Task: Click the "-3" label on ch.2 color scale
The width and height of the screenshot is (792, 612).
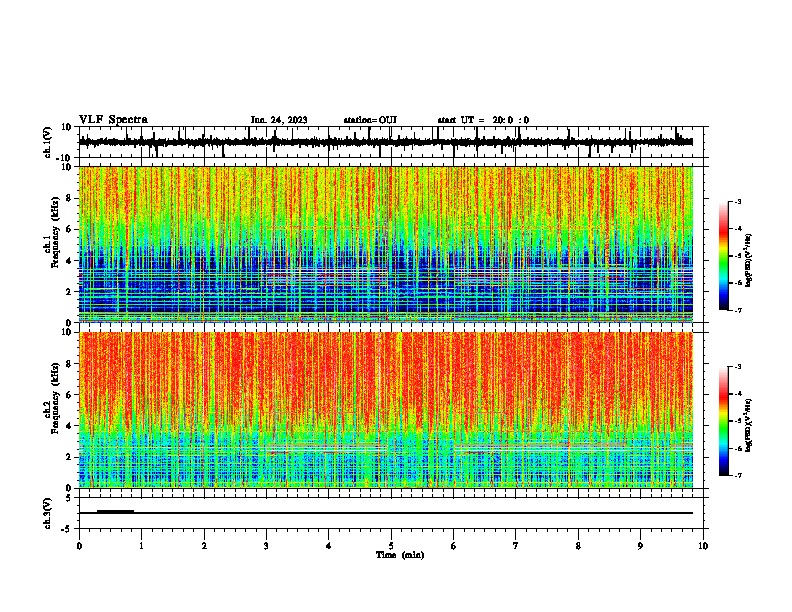Action: pyautogui.click(x=737, y=367)
